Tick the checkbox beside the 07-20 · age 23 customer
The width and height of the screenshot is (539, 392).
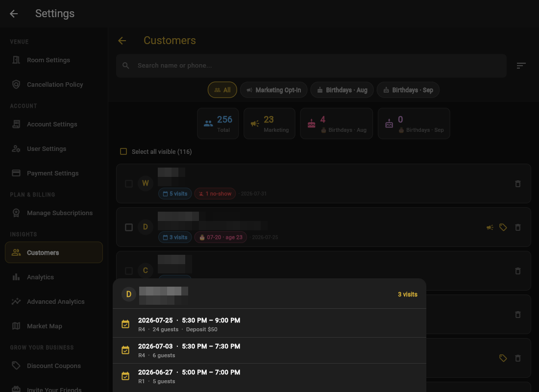(x=129, y=227)
